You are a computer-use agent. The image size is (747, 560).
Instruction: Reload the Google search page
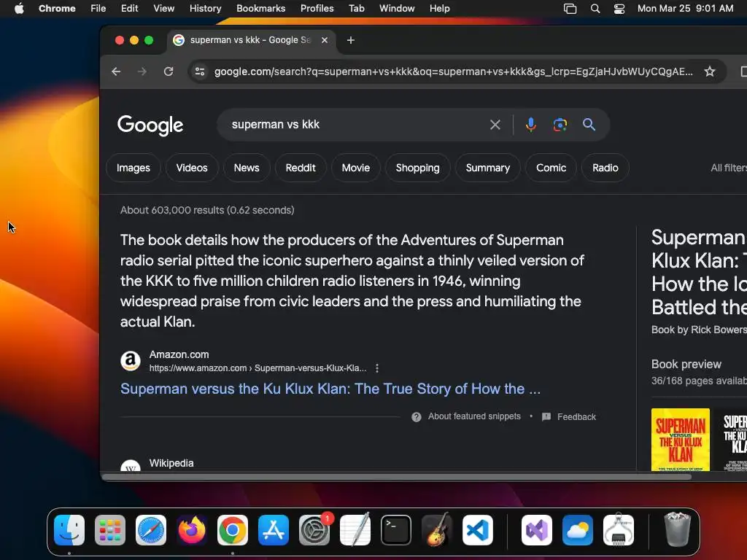pos(169,71)
